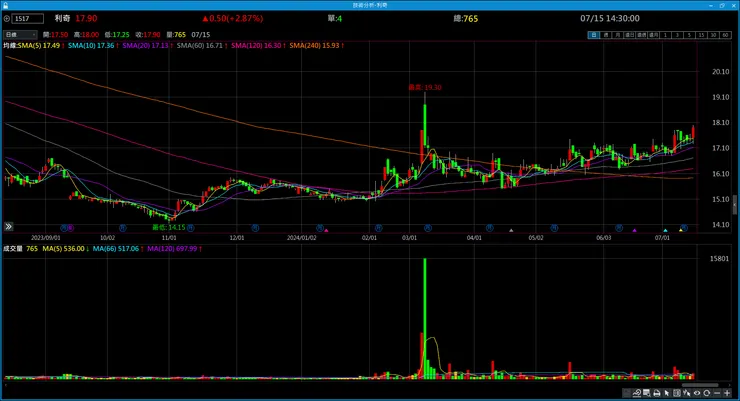Click the refresh circle icon in the bottom toolbar
740x401 pixels.
click(x=706, y=393)
